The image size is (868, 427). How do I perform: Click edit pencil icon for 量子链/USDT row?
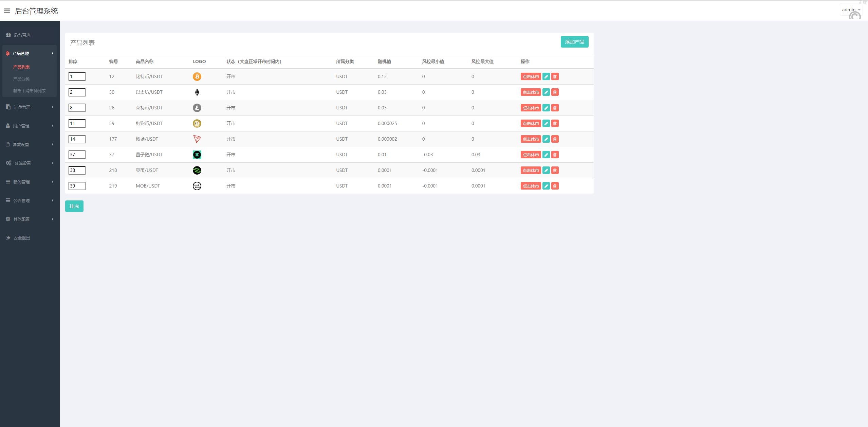pos(546,155)
